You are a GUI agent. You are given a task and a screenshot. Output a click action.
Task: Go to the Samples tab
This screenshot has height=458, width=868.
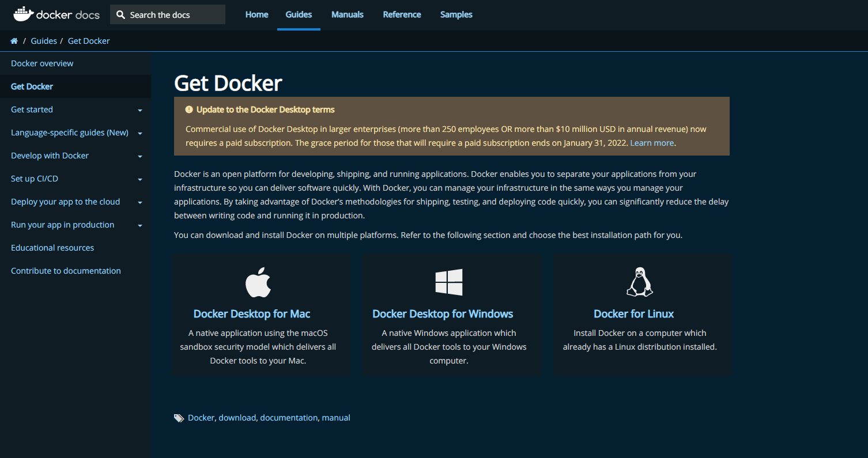click(x=456, y=14)
